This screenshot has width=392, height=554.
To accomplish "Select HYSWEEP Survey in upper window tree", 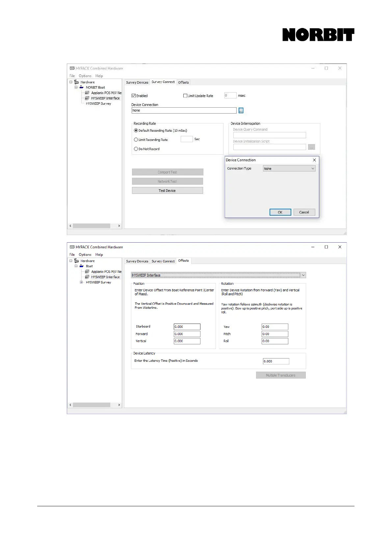I will point(98,103).
